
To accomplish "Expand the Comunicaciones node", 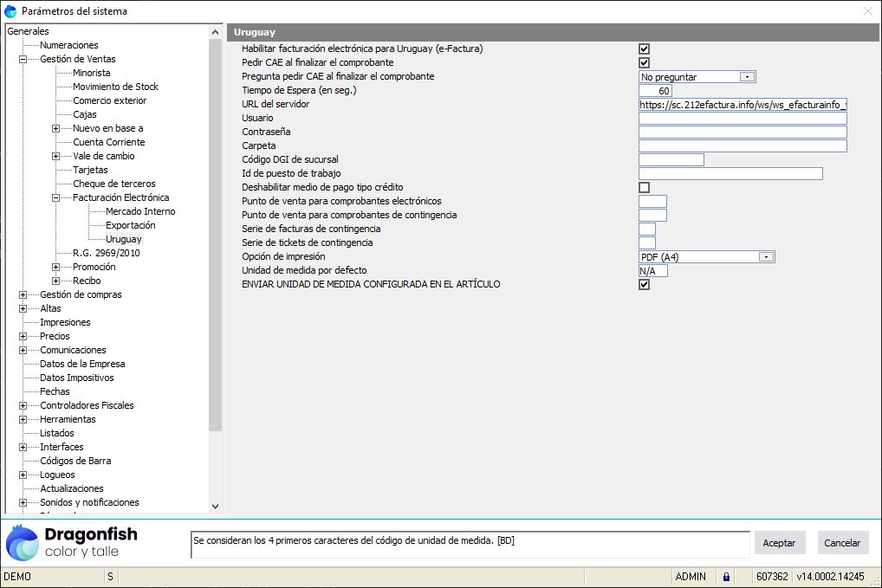I will click(23, 350).
